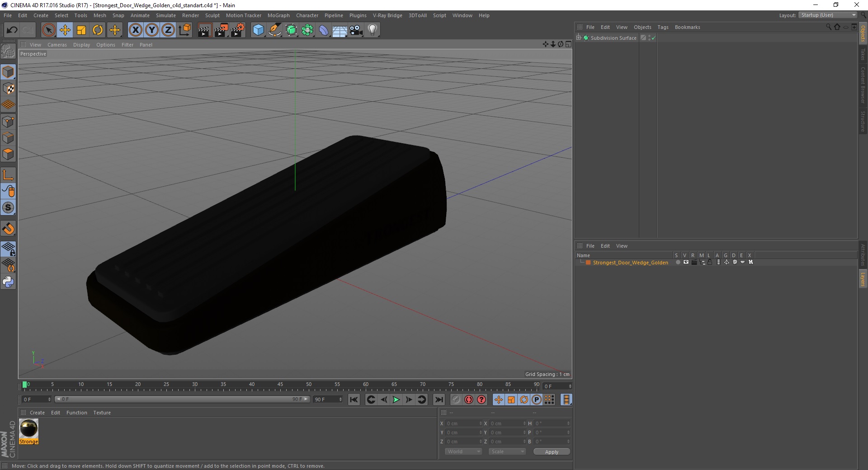Enable Points mode in left sidebar
This screenshot has width=868, height=470.
tap(8, 122)
